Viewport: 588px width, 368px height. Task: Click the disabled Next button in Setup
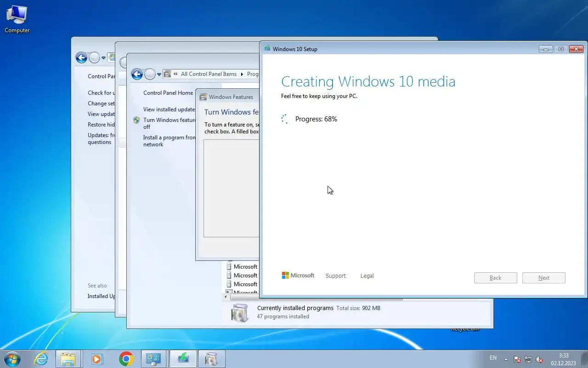pyautogui.click(x=544, y=278)
